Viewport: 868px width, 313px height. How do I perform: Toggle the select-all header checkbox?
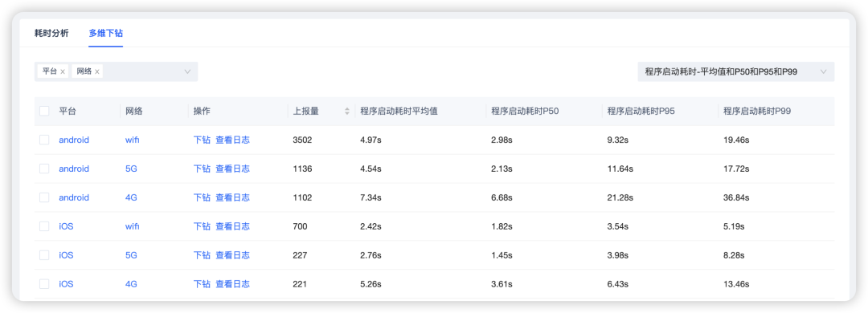coord(44,111)
